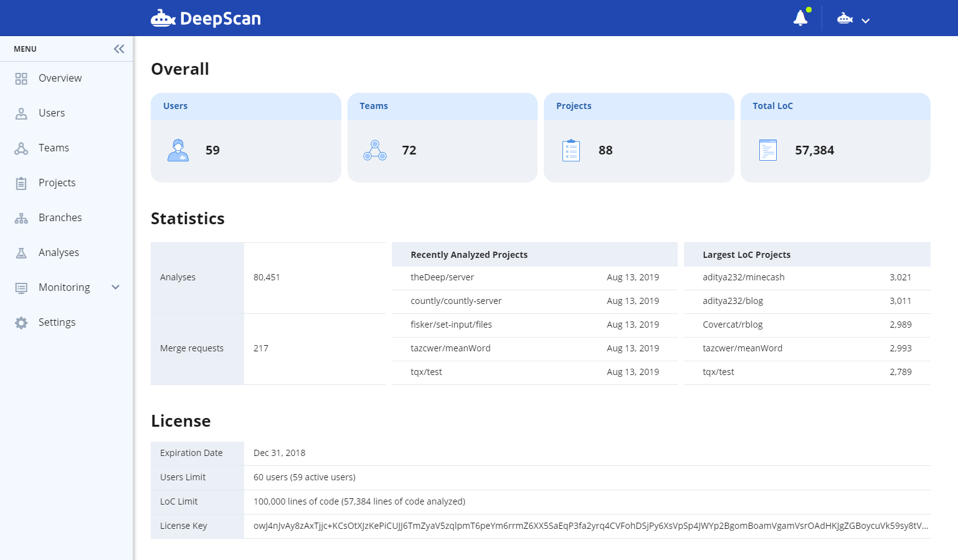Image resolution: width=958 pixels, height=560 pixels.
Task: Click the Teams nodes icon in sidebar
Action: coord(21,148)
